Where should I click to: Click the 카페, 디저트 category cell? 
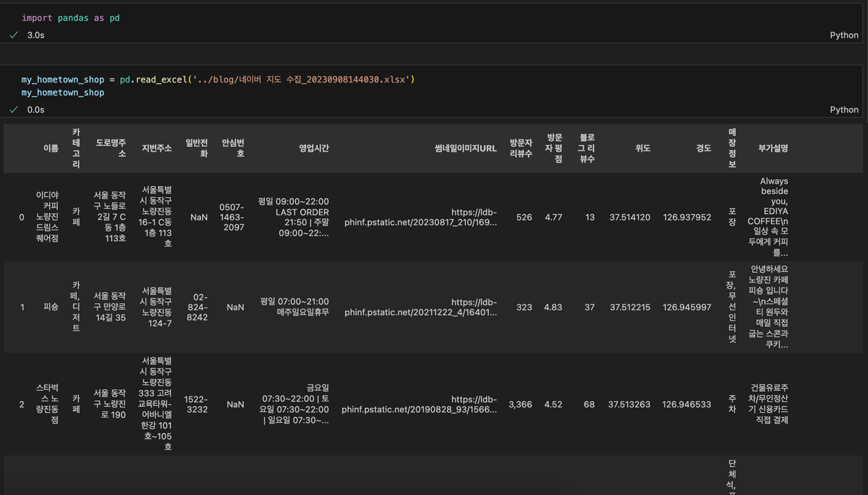(x=76, y=307)
